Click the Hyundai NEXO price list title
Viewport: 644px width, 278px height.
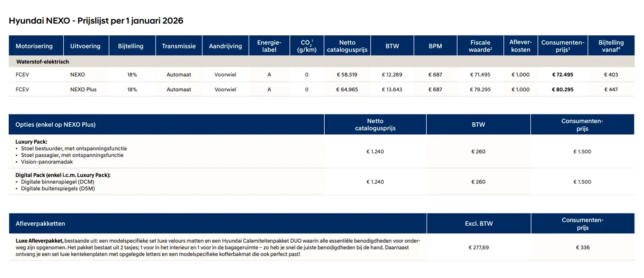(x=96, y=21)
